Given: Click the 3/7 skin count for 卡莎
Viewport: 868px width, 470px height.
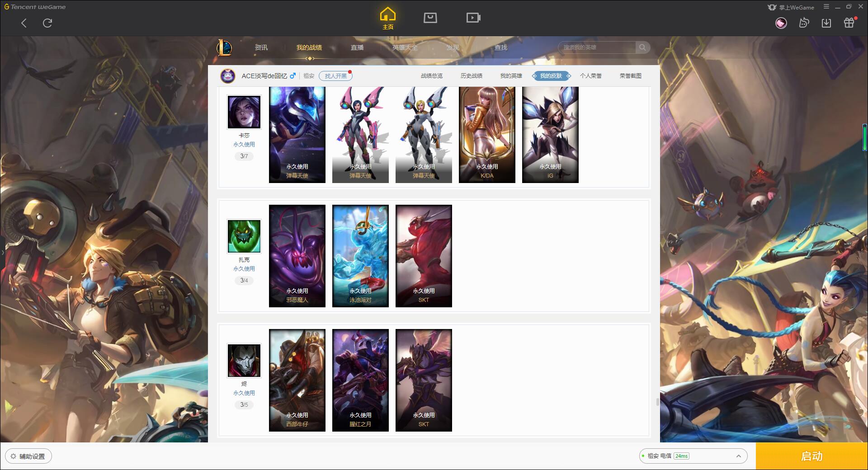Looking at the screenshot, I should 244,156.
